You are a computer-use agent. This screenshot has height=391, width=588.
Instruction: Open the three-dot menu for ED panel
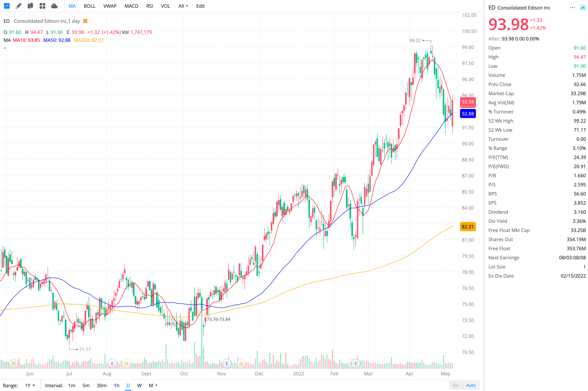click(x=572, y=8)
